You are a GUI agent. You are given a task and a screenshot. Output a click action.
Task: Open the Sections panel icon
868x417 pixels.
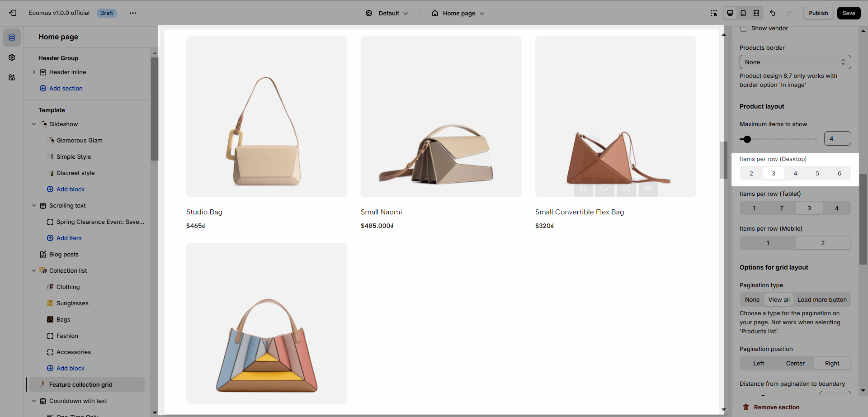12,38
